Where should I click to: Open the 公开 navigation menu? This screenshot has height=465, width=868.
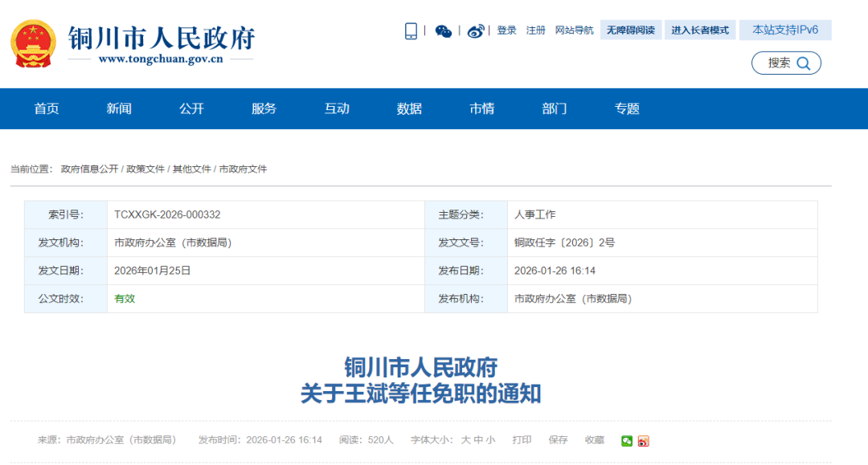(191, 108)
